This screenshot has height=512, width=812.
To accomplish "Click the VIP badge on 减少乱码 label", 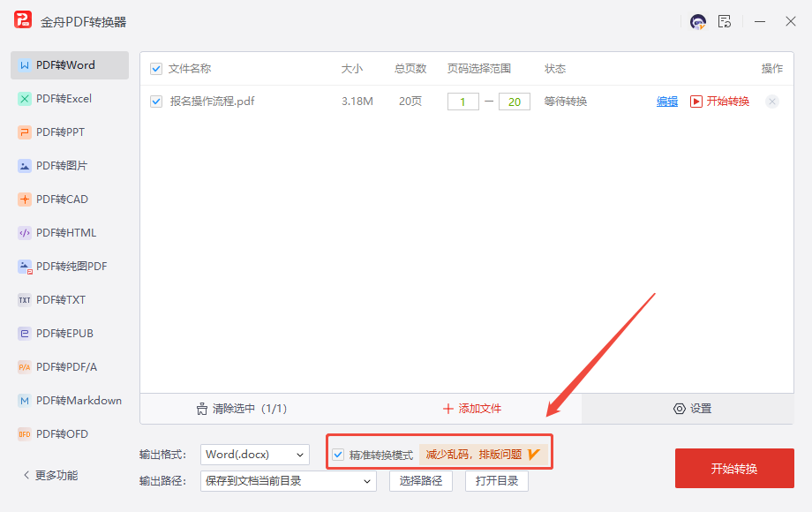I will click(534, 455).
